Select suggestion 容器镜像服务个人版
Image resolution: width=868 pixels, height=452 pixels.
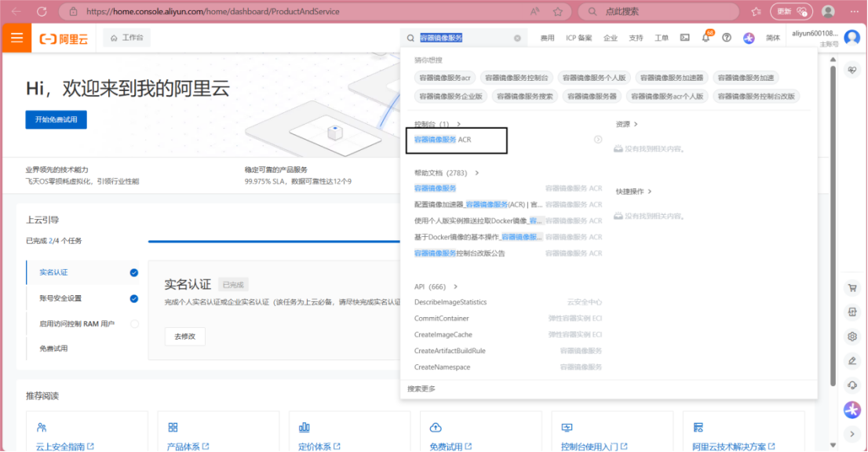point(594,78)
